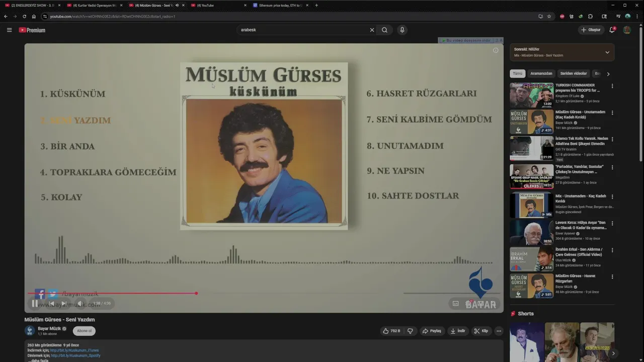The width and height of the screenshot is (644, 362).
Task: Switch to Kurtlar Vadisi Operasyon tab
Action: pyautogui.click(x=94, y=5)
